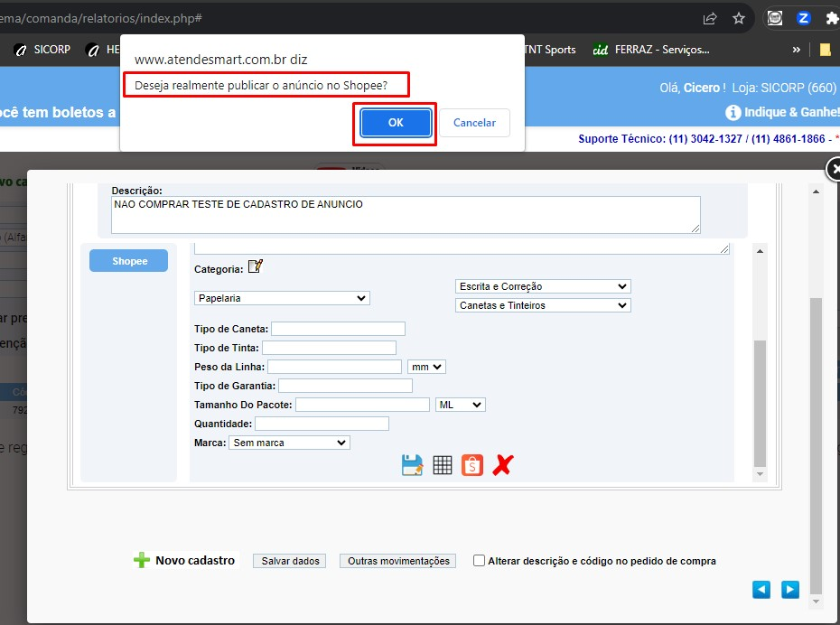Toggle Alterar descrição e código checkbox
The height and width of the screenshot is (625, 840).
(x=479, y=561)
